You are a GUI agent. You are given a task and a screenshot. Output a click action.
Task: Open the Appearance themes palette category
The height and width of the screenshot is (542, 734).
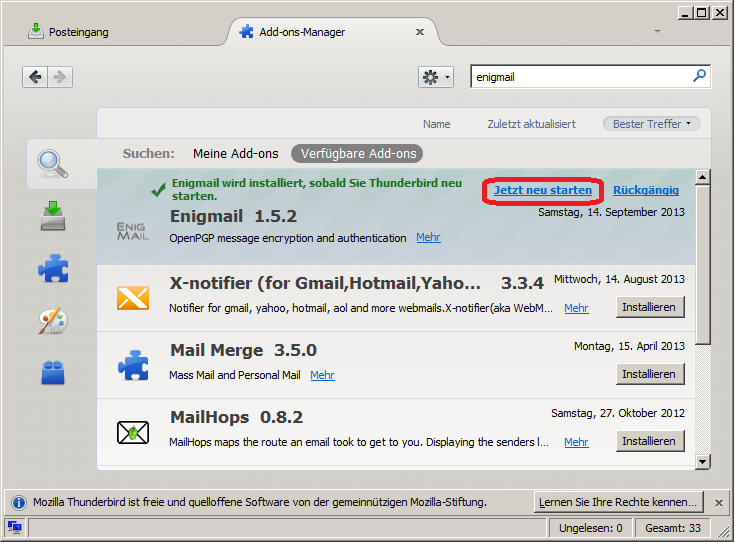coord(52,320)
